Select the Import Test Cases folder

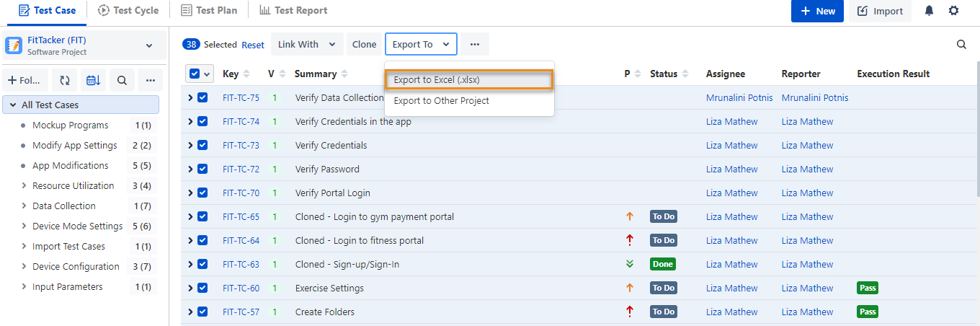(68, 246)
